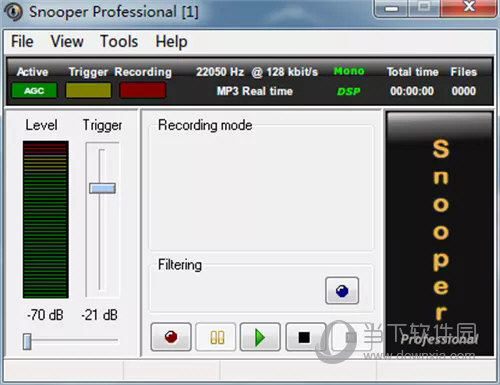The width and height of the screenshot is (500, 385).
Task: Toggle the green AGC indicator
Action: click(x=34, y=91)
